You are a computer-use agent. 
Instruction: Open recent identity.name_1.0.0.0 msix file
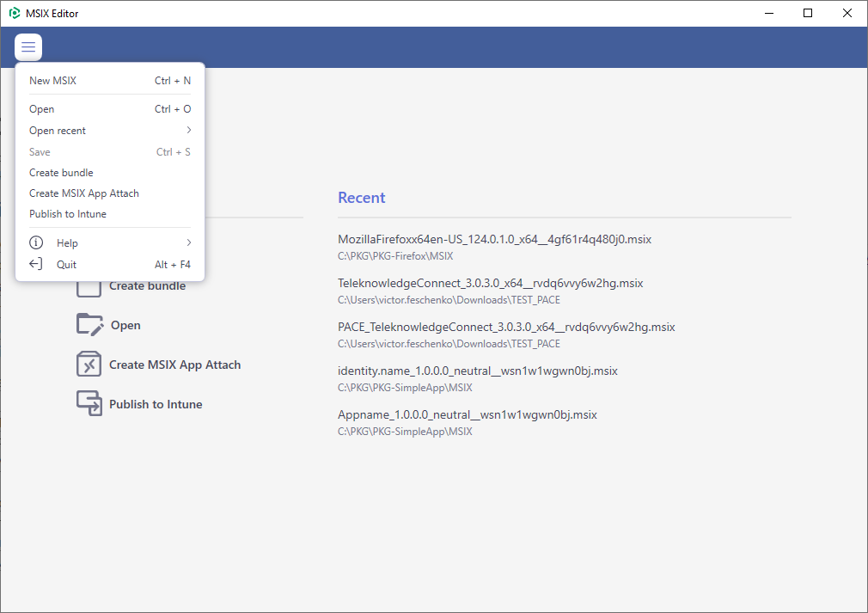pyautogui.click(x=478, y=371)
